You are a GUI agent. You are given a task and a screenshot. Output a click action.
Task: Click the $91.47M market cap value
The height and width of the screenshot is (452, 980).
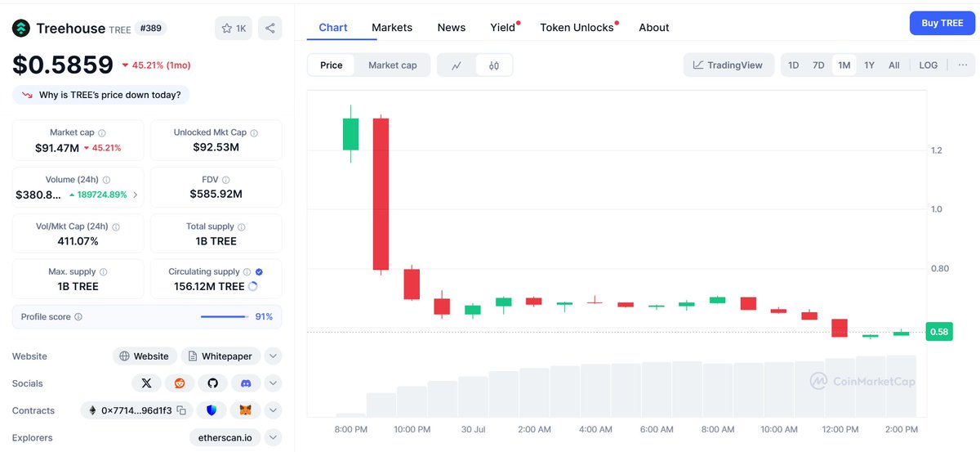(57, 148)
